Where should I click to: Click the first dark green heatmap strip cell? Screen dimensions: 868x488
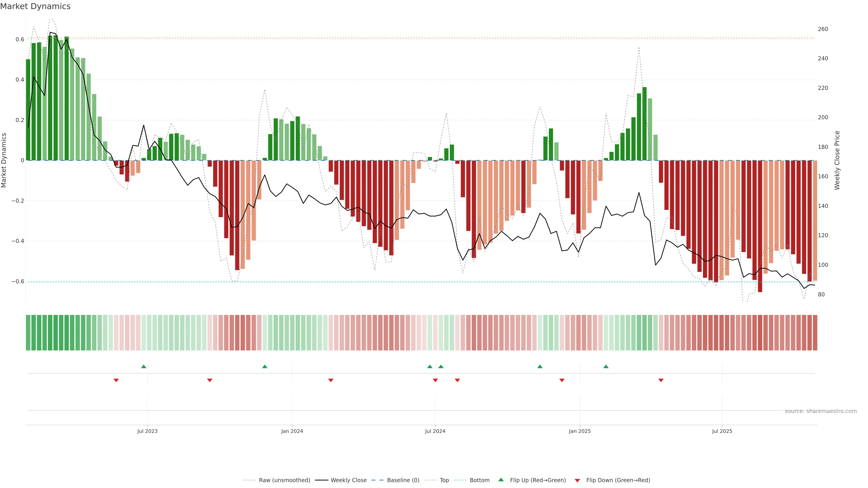pyautogui.click(x=28, y=333)
